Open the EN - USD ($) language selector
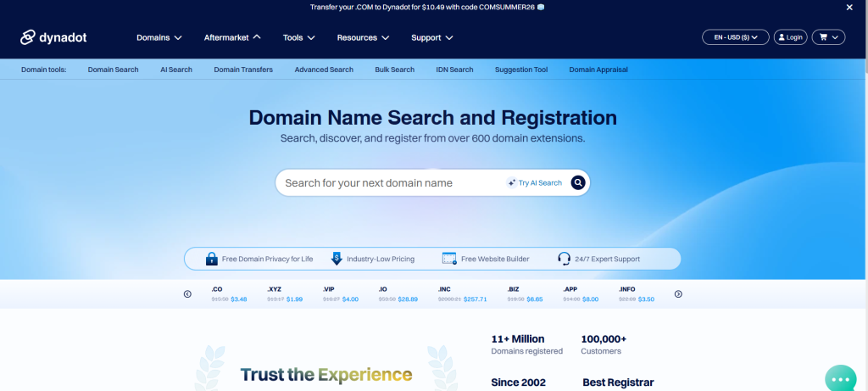The height and width of the screenshot is (391, 868). tap(736, 37)
